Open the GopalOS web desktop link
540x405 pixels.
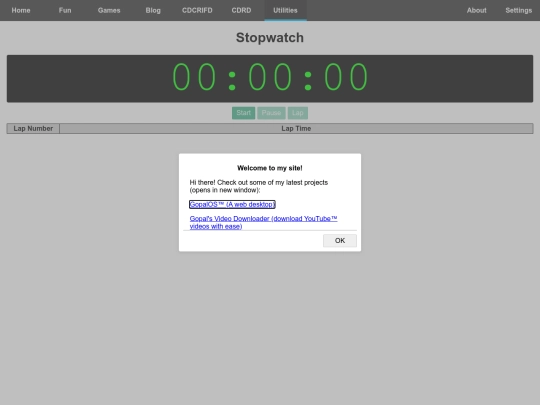tap(232, 204)
